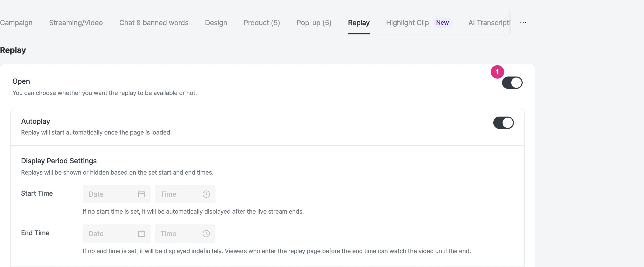644x267 pixels.
Task: Disable the Autoplay switch
Action: click(x=503, y=123)
